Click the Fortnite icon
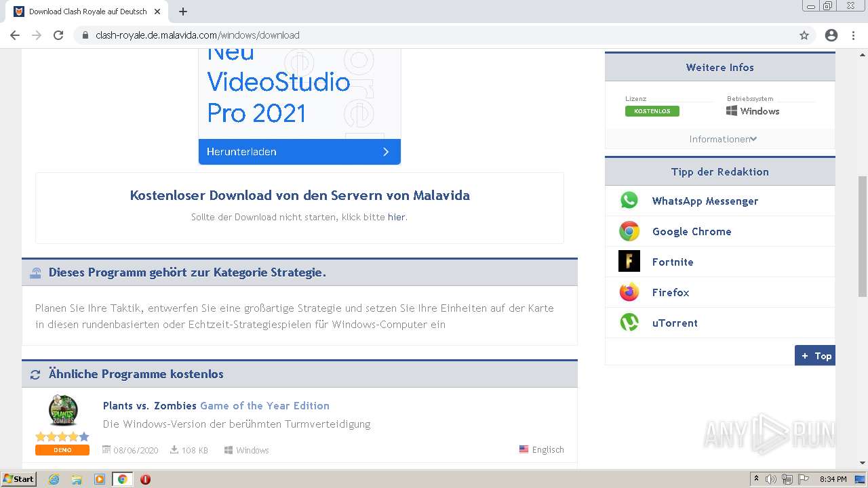868x488 pixels. (629, 262)
